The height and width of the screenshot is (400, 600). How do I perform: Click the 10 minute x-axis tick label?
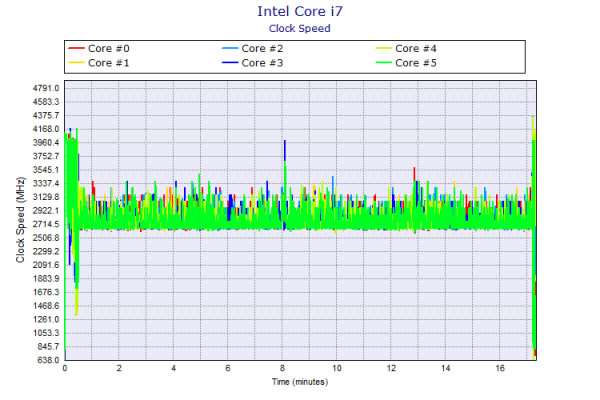tap(336, 368)
